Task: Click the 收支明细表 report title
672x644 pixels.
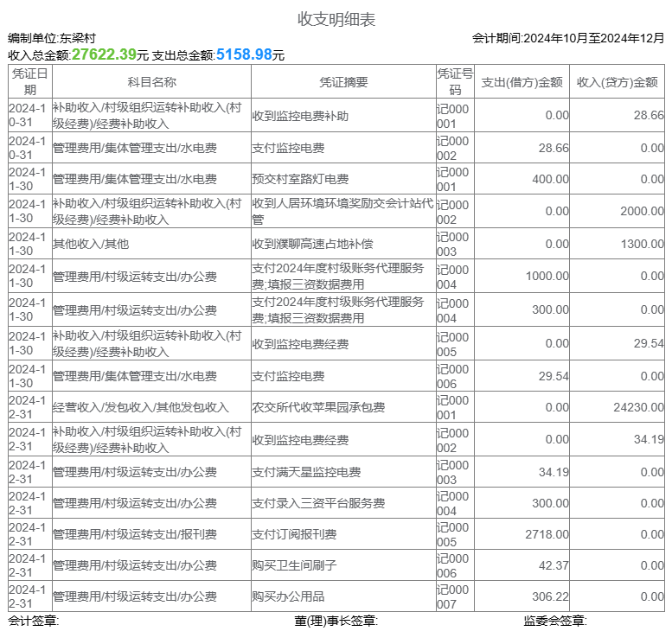Action: (x=336, y=19)
